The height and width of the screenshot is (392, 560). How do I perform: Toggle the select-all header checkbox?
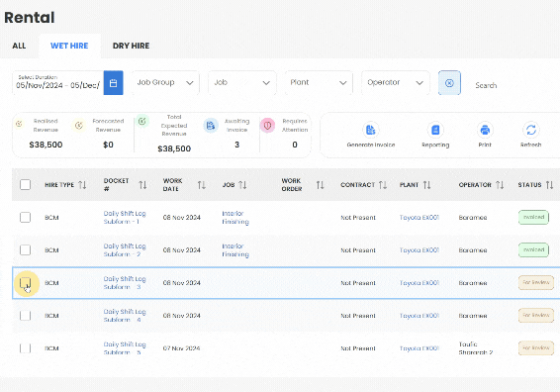click(26, 185)
